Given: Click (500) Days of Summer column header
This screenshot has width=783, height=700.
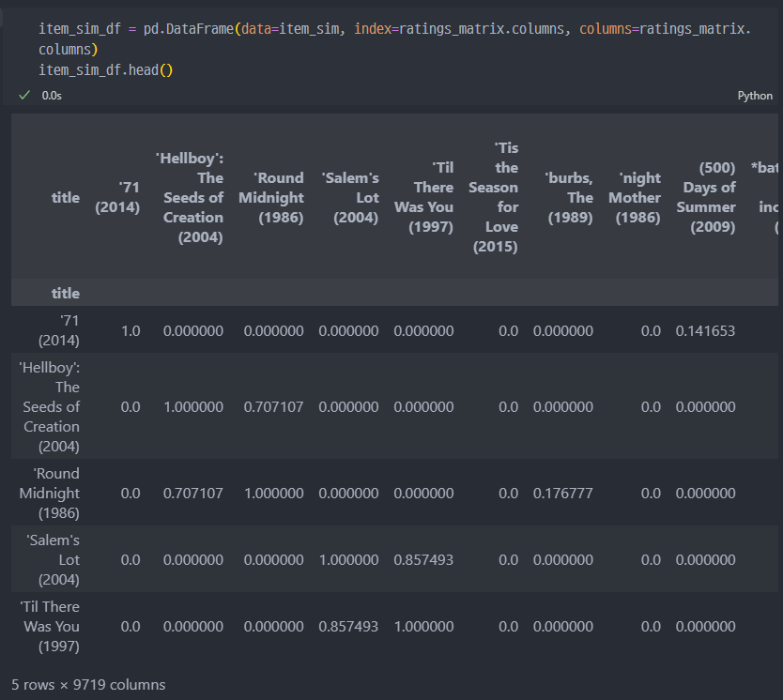Looking at the screenshot, I should (x=706, y=197).
